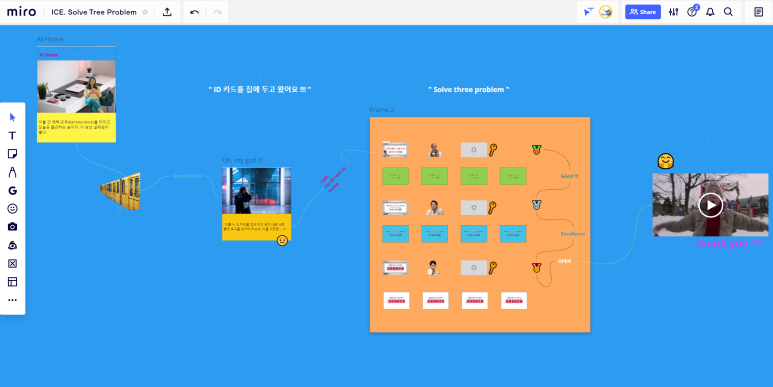Select the yellow train image

[120, 192]
